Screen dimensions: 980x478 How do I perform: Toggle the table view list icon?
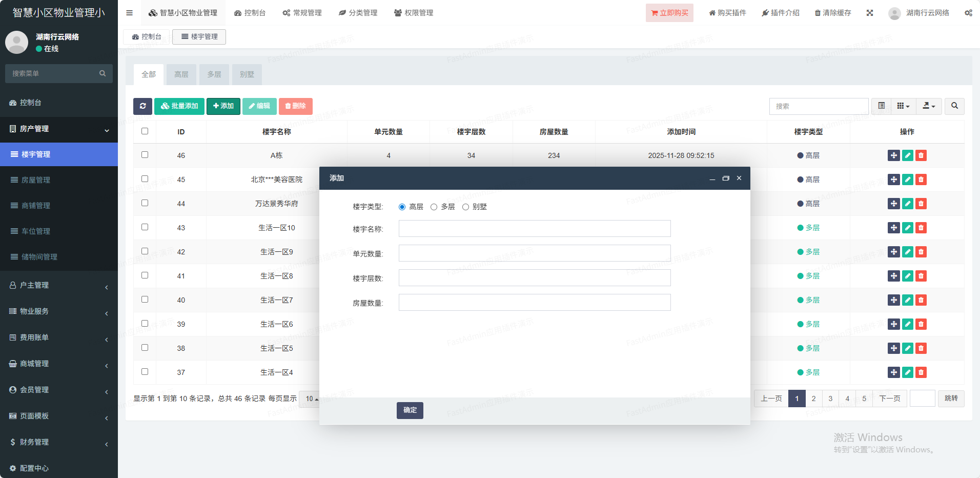(x=881, y=106)
